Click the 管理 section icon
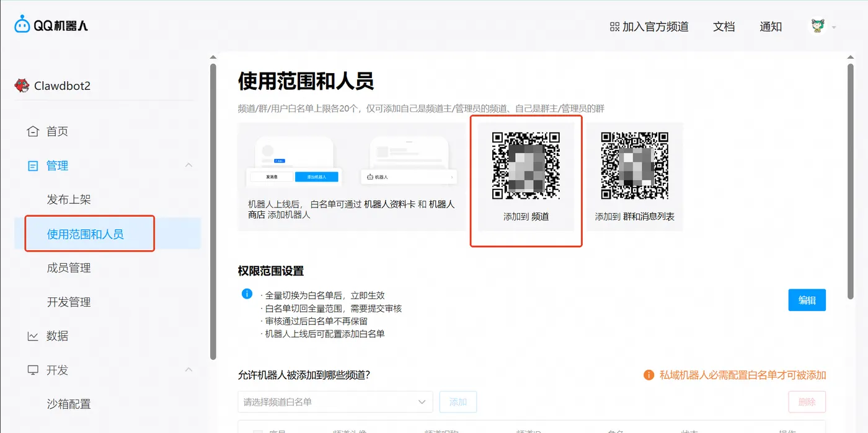This screenshot has height=433, width=868. point(33,165)
